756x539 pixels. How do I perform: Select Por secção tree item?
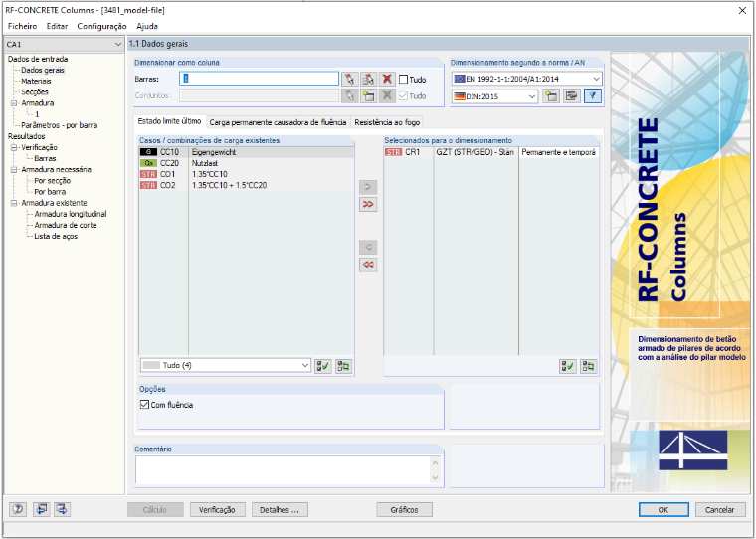(x=52, y=181)
